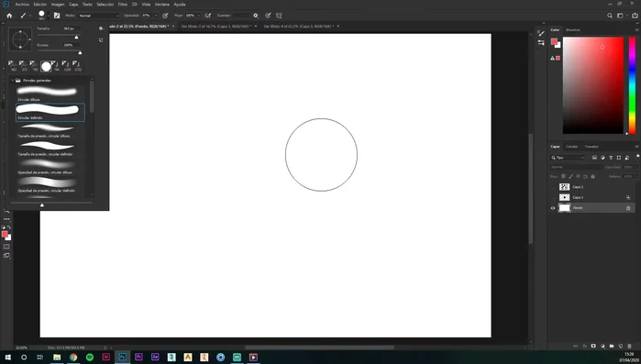Click add layer mask icon
Screen dimensions: 641x364
tap(593, 346)
